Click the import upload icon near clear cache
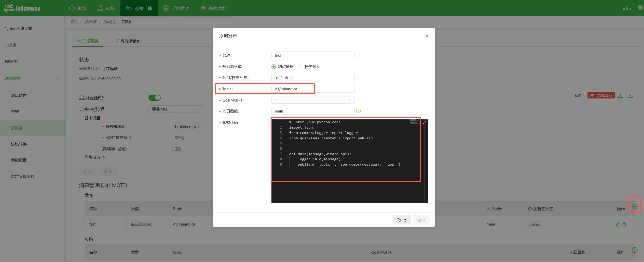The height and width of the screenshot is (262, 644). pyautogui.click(x=621, y=95)
